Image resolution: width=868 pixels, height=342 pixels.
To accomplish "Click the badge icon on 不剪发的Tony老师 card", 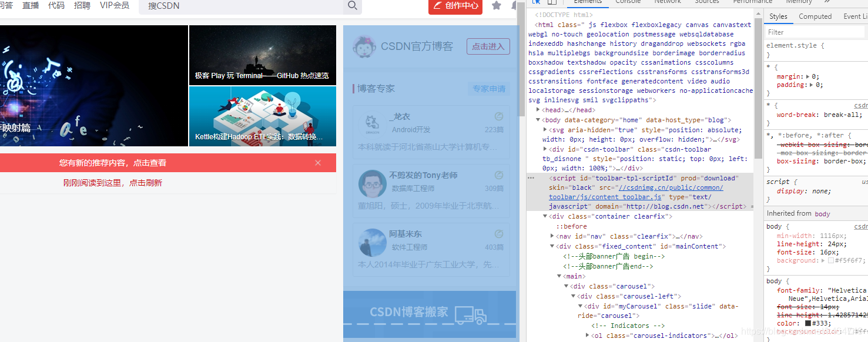I will (x=499, y=175).
